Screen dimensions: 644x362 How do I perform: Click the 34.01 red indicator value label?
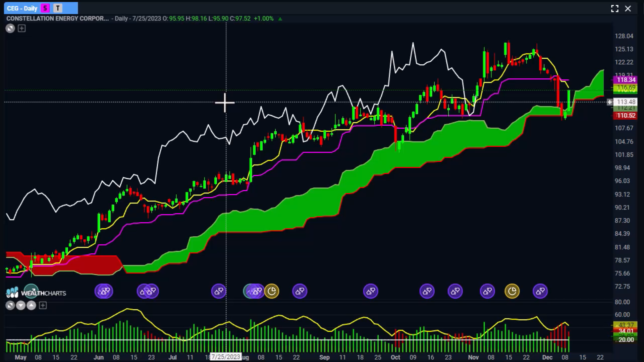point(626,331)
